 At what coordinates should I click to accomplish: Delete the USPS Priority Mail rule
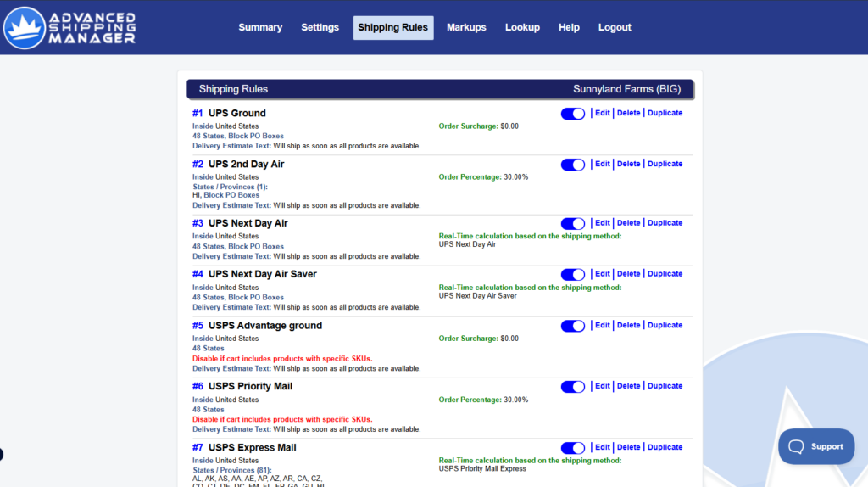point(628,386)
